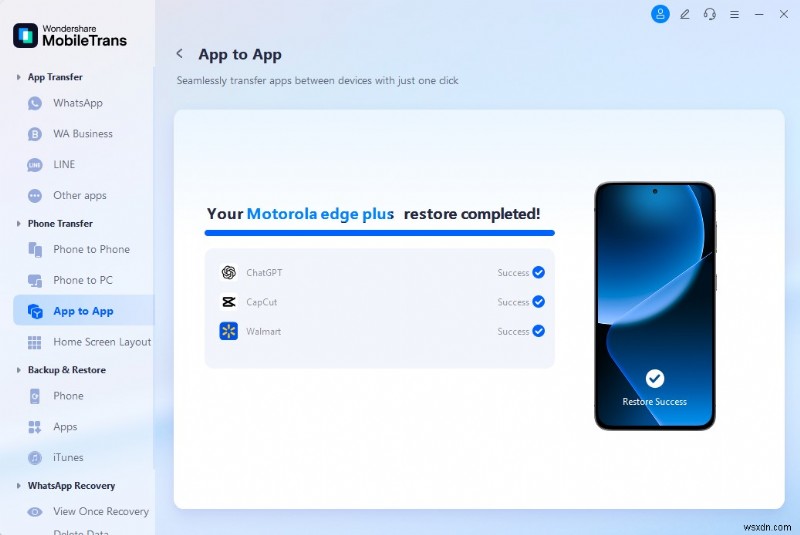Select the WA Business icon
Screen dimensions: 800x535
pos(35,134)
